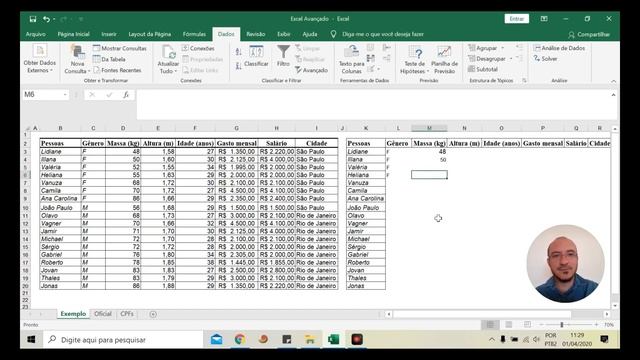Select the column M header

click(x=429, y=128)
